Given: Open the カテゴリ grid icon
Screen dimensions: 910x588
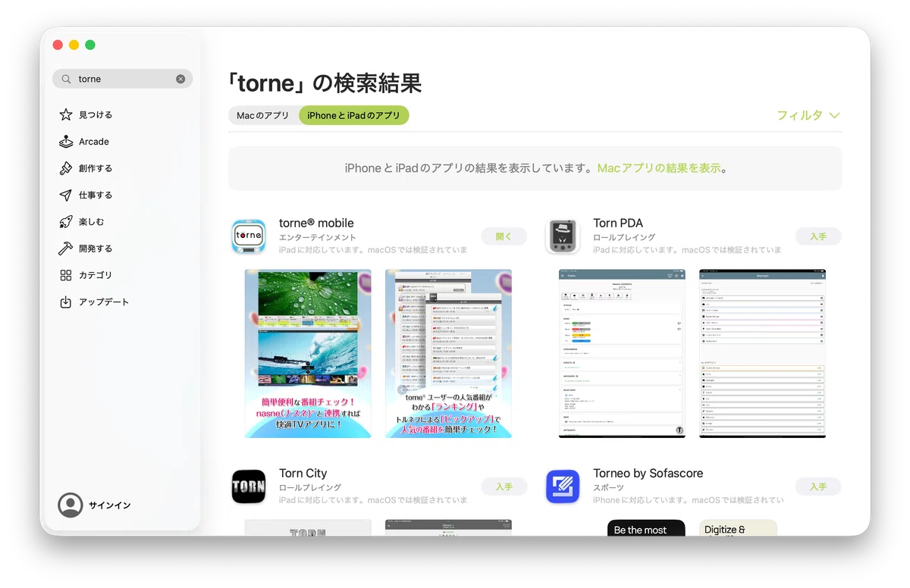Looking at the screenshot, I should pos(66,275).
